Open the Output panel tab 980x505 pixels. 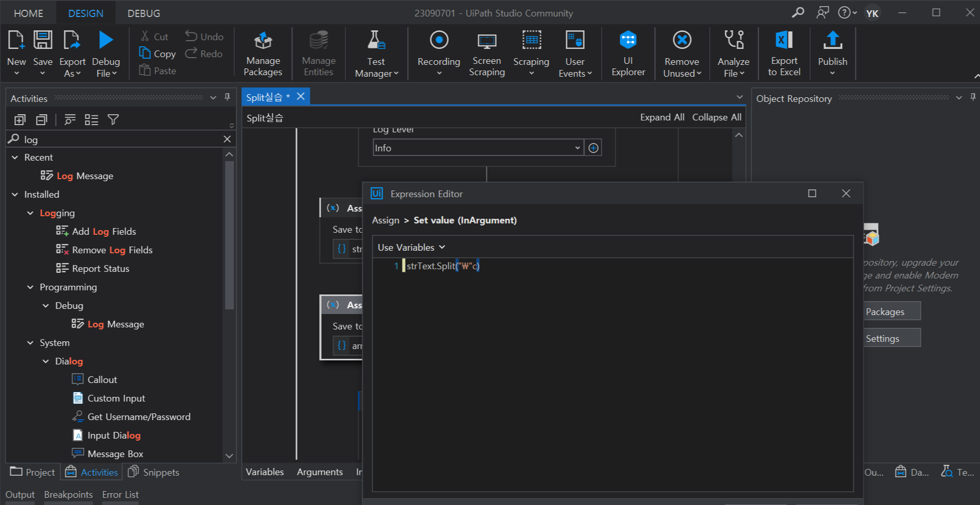coord(20,495)
